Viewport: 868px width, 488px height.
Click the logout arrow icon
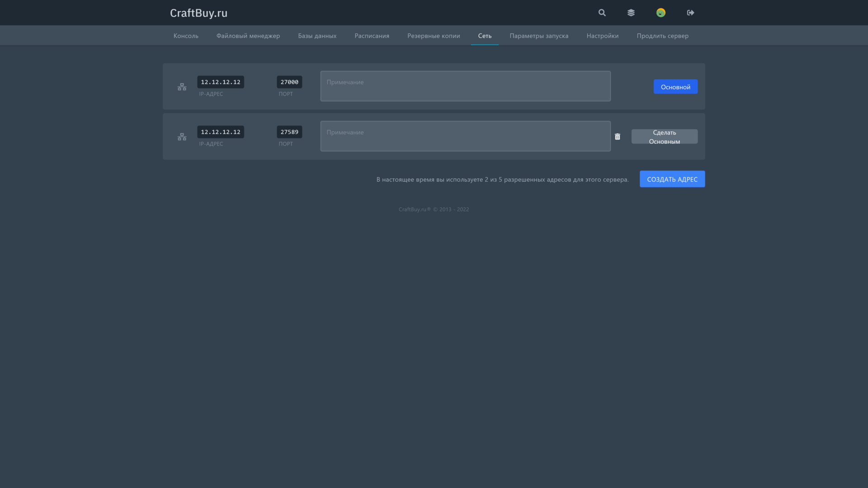tap(690, 13)
